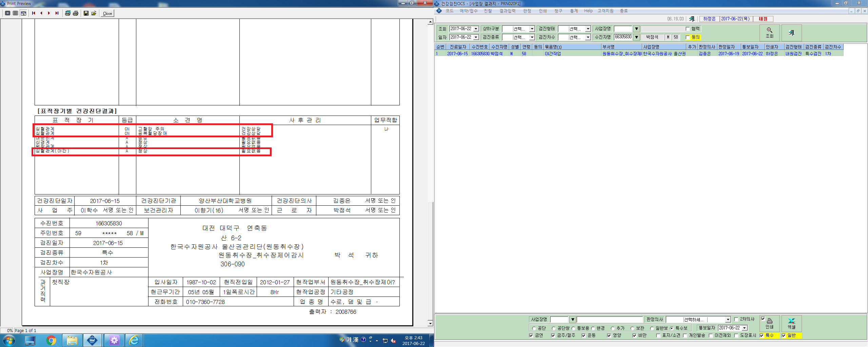The width and height of the screenshot is (868, 347).
Task: Click the floppy disk save icon
Action: 86,13
